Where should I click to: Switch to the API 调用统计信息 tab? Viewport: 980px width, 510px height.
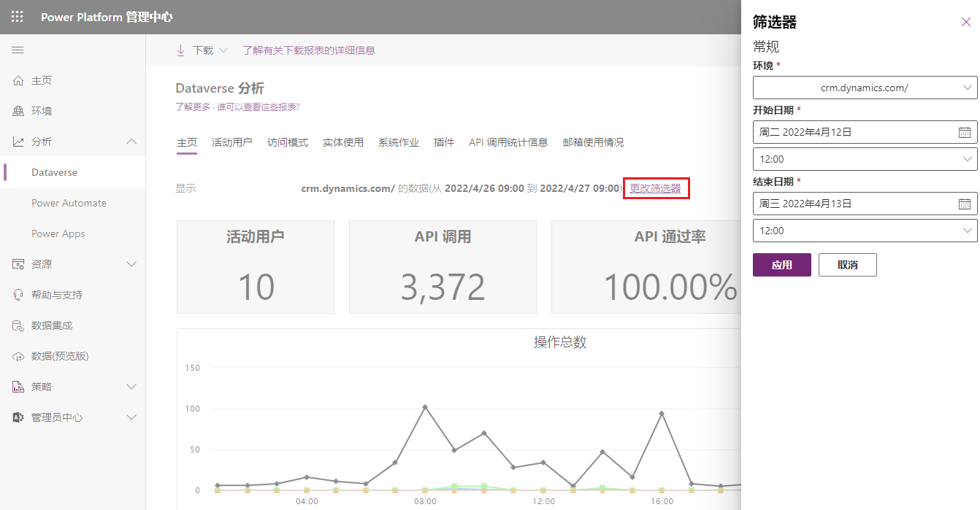tap(508, 142)
